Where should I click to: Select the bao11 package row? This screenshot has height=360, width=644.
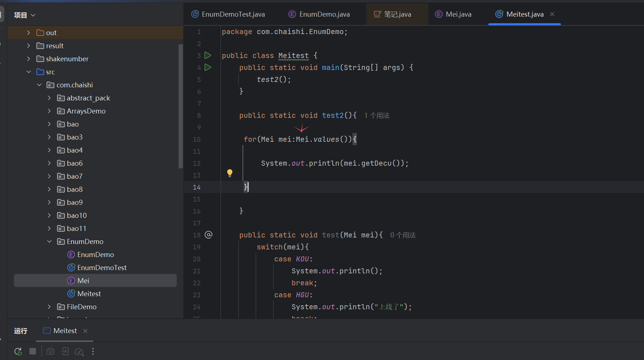click(x=95, y=228)
